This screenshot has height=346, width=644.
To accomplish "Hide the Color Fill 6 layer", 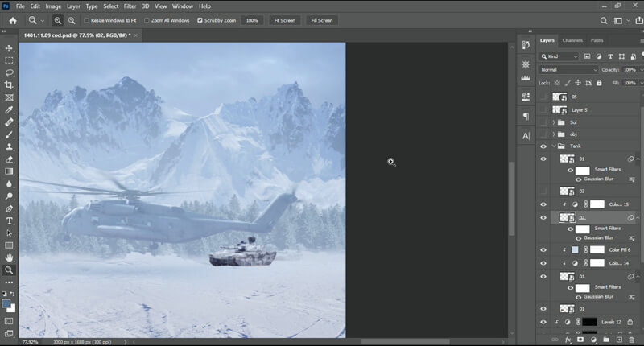I will click(543, 250).
